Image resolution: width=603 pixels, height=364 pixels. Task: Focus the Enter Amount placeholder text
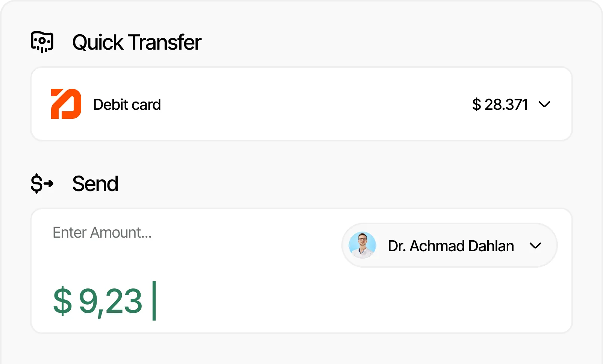point(102,232)
